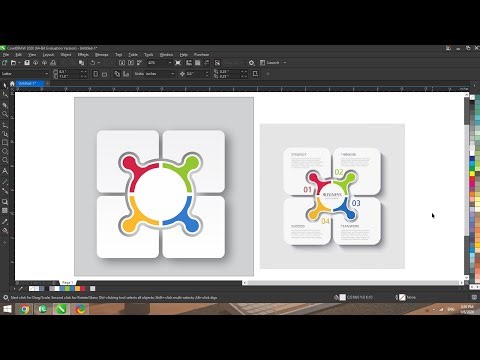Click the Launch button

pos(270,63)
